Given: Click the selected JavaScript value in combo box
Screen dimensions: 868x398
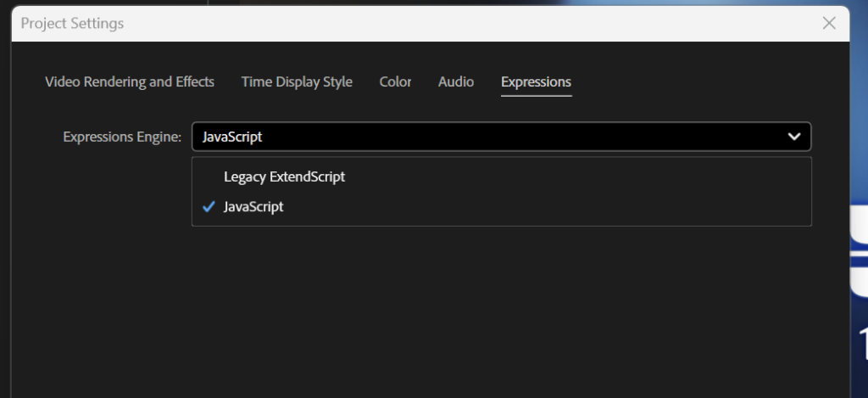Looking at the screenshot, I should pos(233,137).
